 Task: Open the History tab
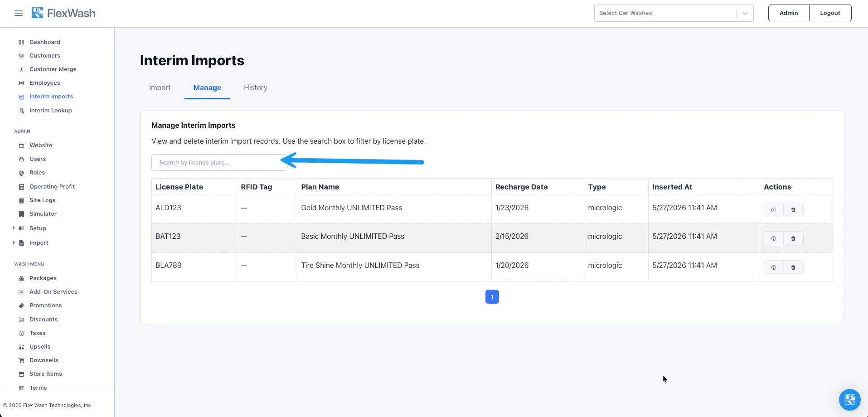[256, 87]
